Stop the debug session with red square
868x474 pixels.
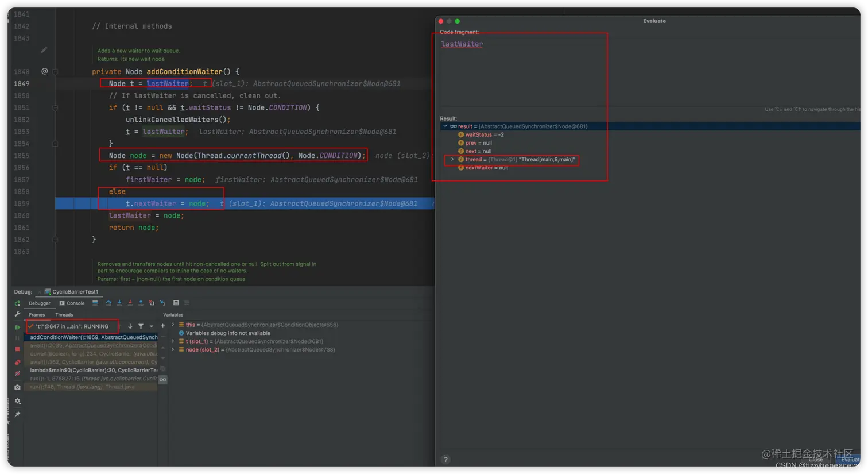pyautogui.click(x=17, y=349)
